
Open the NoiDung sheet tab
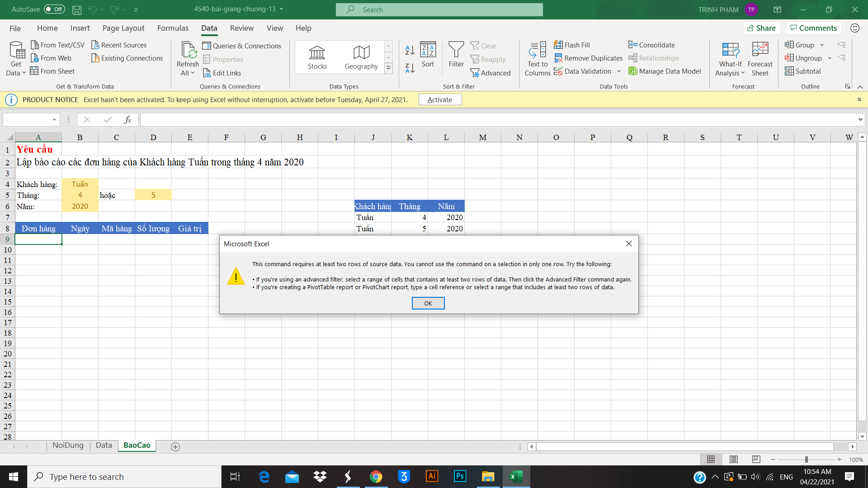68,446
